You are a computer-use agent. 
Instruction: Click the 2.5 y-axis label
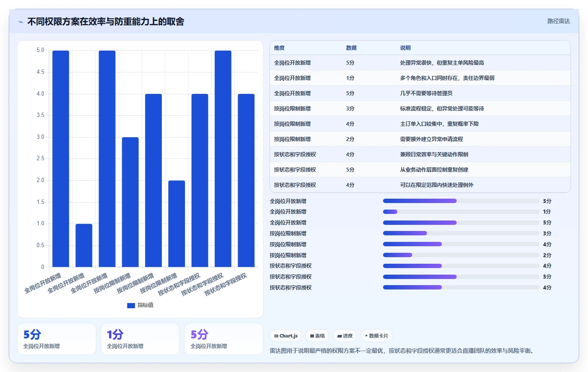point(41,159)
